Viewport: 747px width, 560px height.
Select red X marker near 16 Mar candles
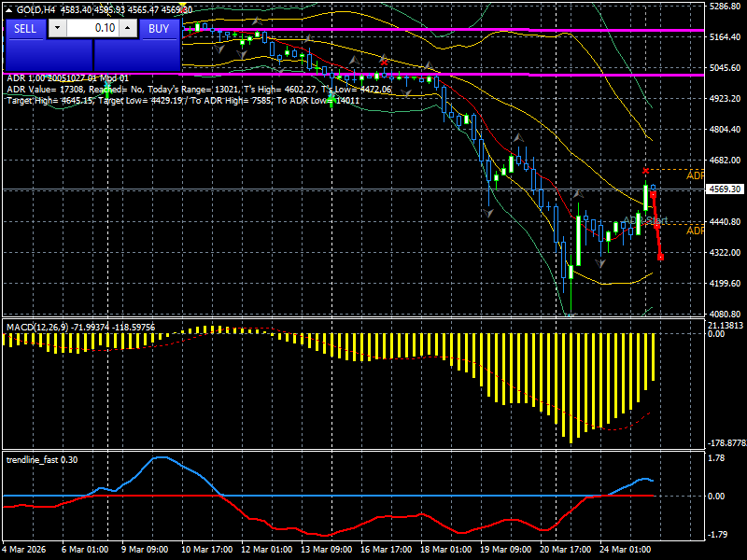pyautogui.click(x=384, y=63)
